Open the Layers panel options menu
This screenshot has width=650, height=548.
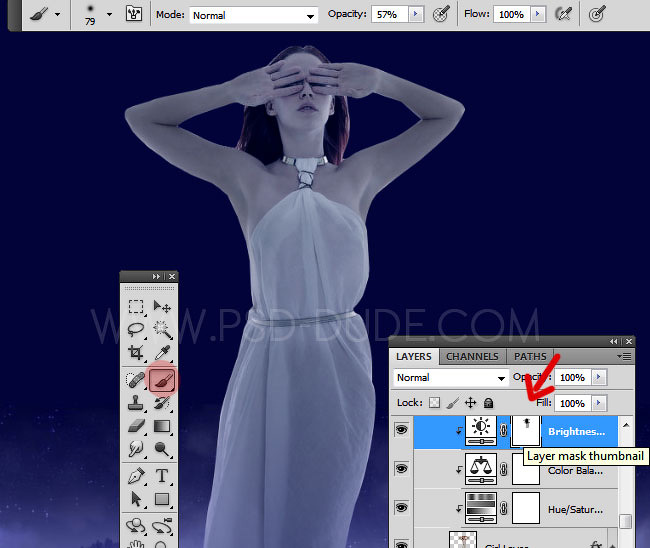(x=624, y=356)
